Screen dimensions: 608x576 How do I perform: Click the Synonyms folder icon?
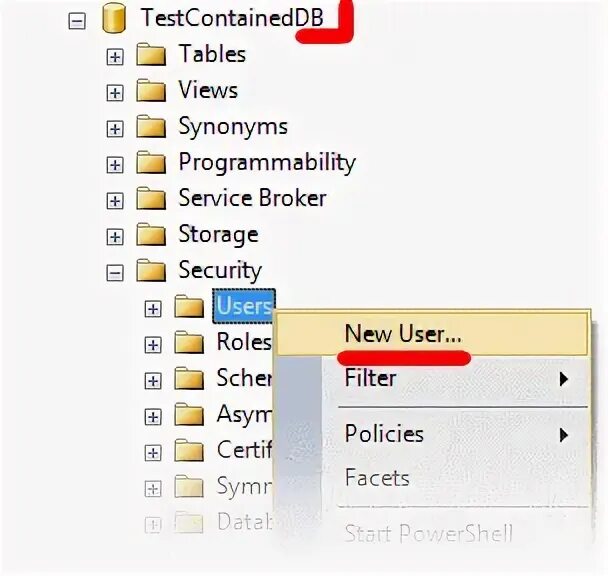[x=151, y=127]
